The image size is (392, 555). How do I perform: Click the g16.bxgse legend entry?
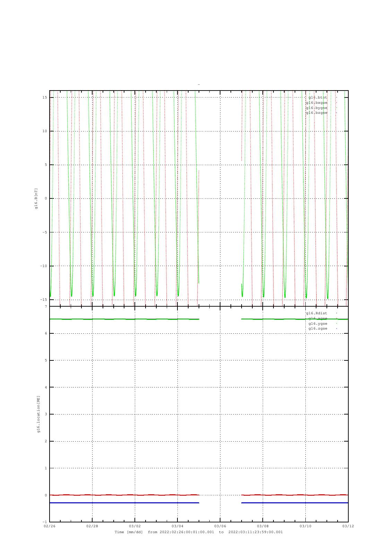tap(316, 103)
